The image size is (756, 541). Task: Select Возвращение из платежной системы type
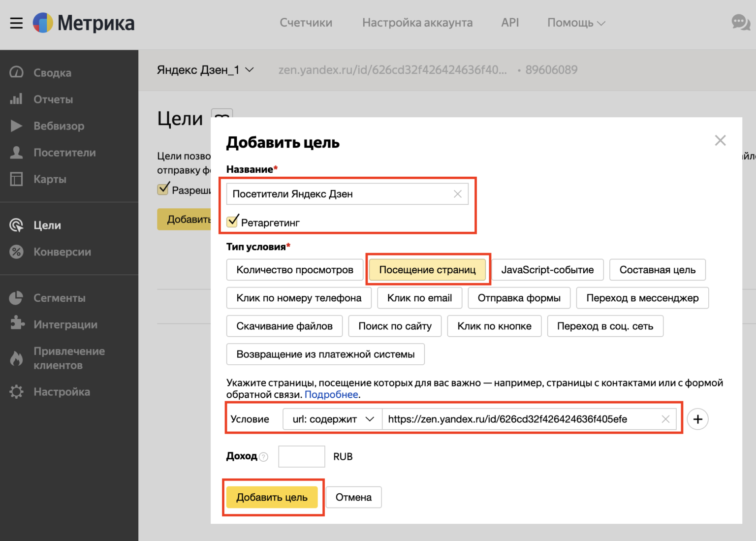click(325, 354)
